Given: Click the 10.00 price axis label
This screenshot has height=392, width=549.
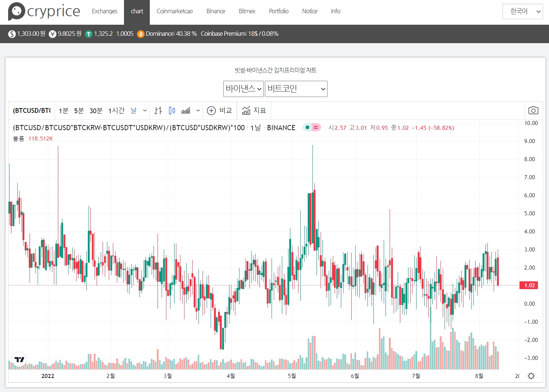Looking at the screenshot, I should (x=531, y=123).
